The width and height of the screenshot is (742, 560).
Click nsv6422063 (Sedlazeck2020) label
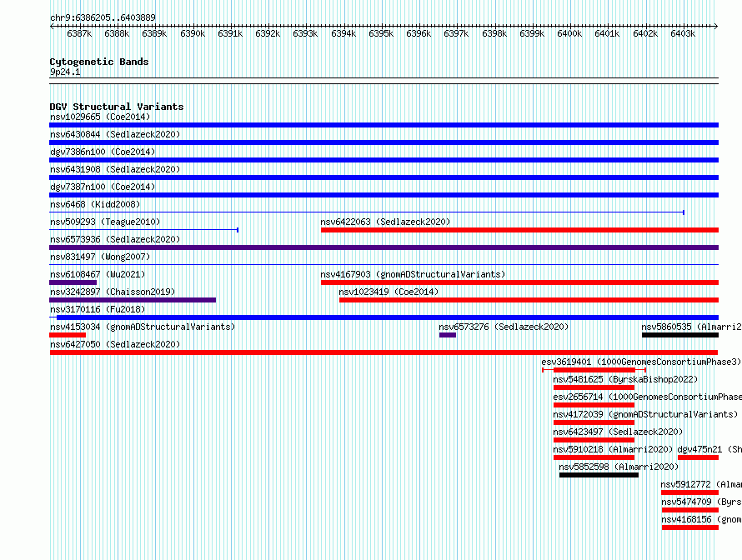(x=385, y=222)
